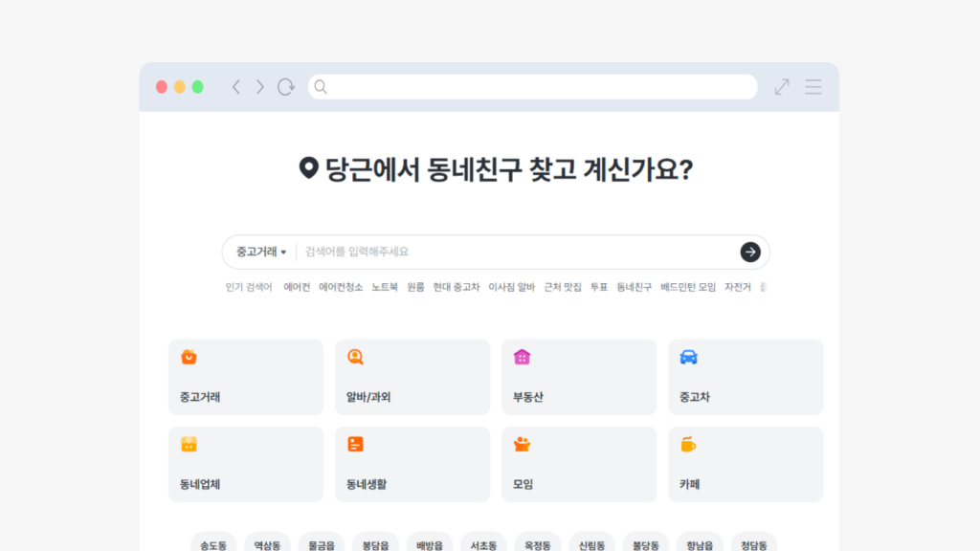Select popular search term 투표
This screenshot has height=551, width=980.
tap(599, 287)
